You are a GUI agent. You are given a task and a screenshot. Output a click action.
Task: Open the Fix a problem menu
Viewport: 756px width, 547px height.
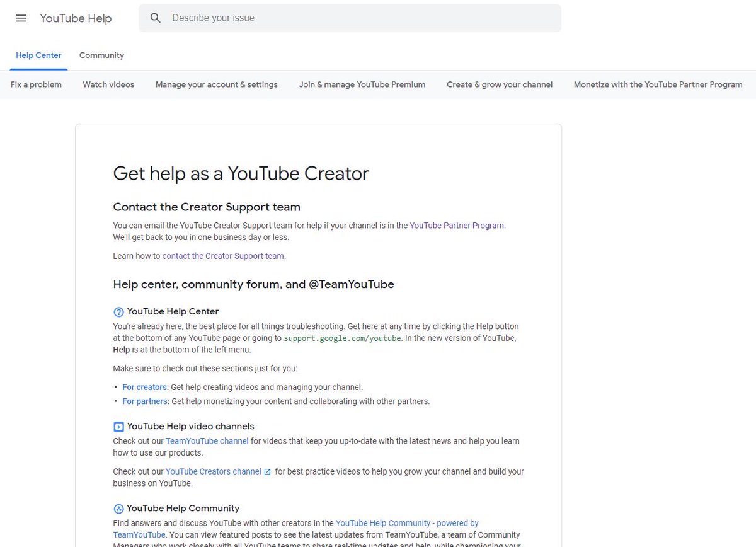tap(36, 84)
